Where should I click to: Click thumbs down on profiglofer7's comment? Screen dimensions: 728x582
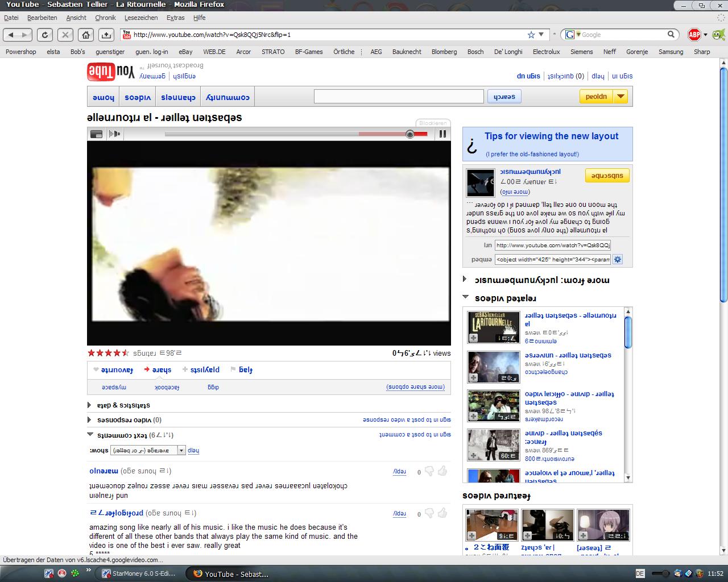(429, 513)
